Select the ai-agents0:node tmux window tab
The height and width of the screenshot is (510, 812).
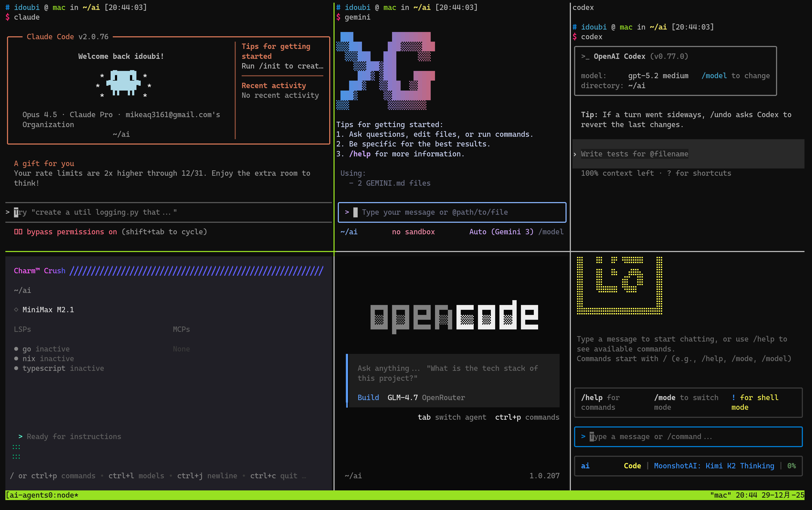[42, 495]
